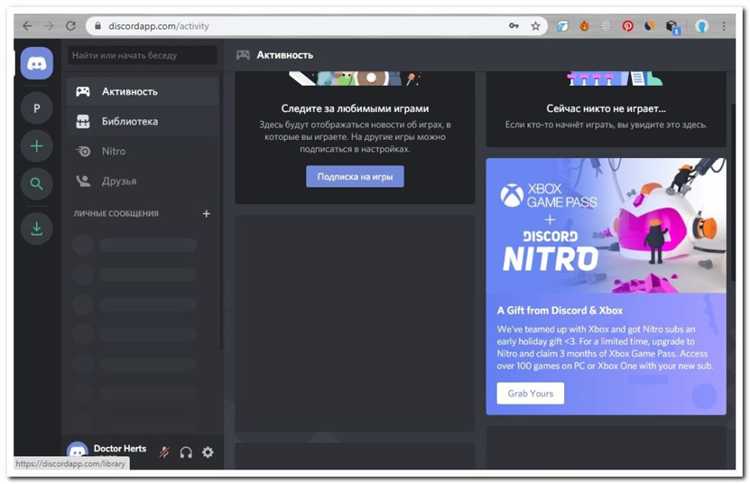The height and width of the screenshot is (484, 750).
Task: Click the Подписка на игры button
Action: point(355,176)
